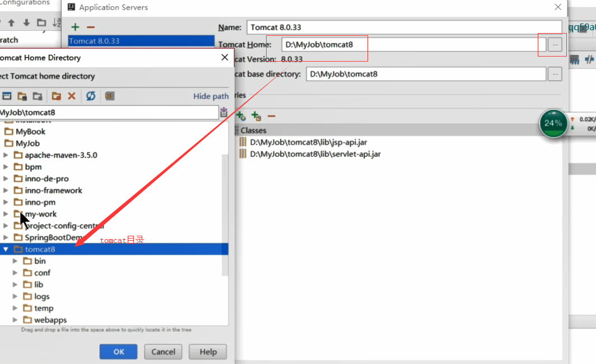The image size is (596, 364).
Task: Select the inno-pm folder name
Action: click(x=40, y=202)
